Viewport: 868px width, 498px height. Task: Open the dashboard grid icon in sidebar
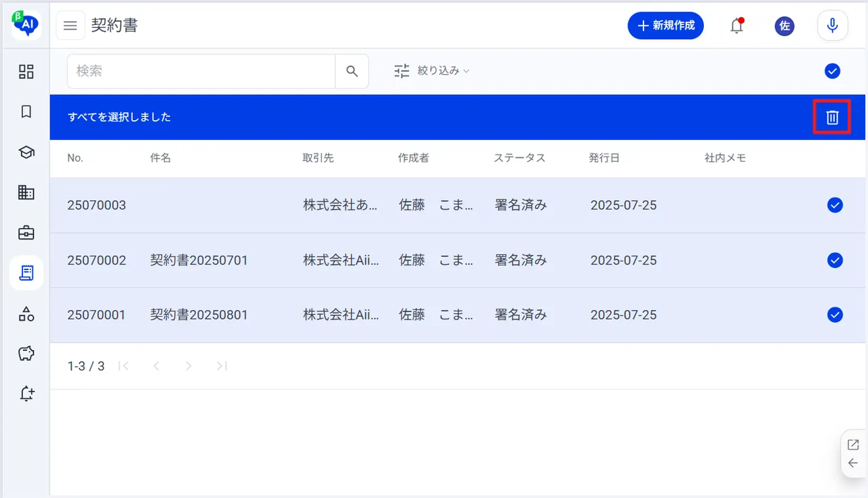click(x=26, y=71)
